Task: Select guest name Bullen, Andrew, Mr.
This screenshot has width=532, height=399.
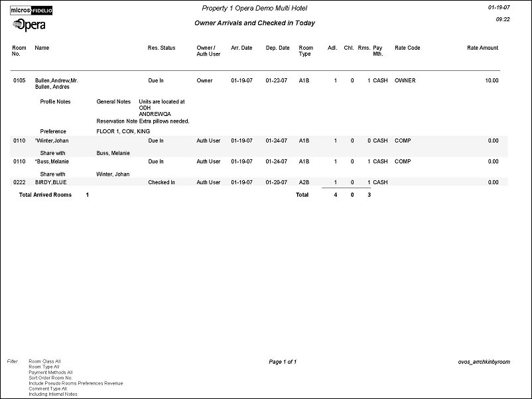Action: click(x=56, y=80)
